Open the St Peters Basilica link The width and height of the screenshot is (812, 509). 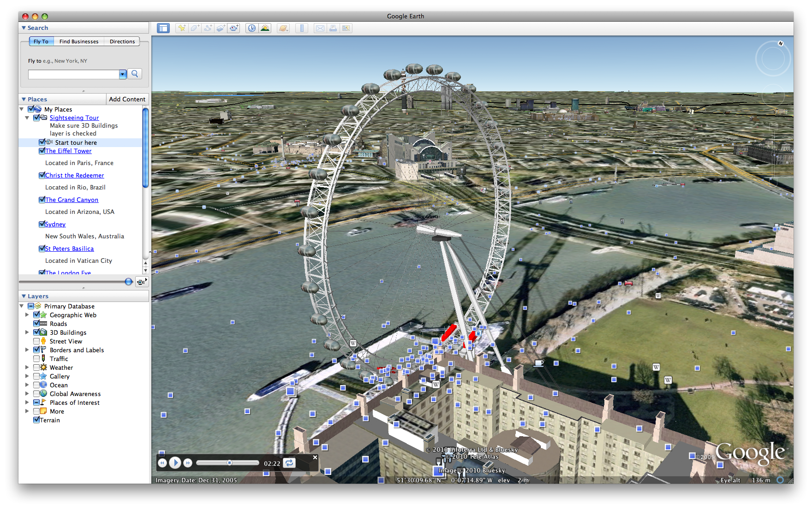(x=70, y=249)
